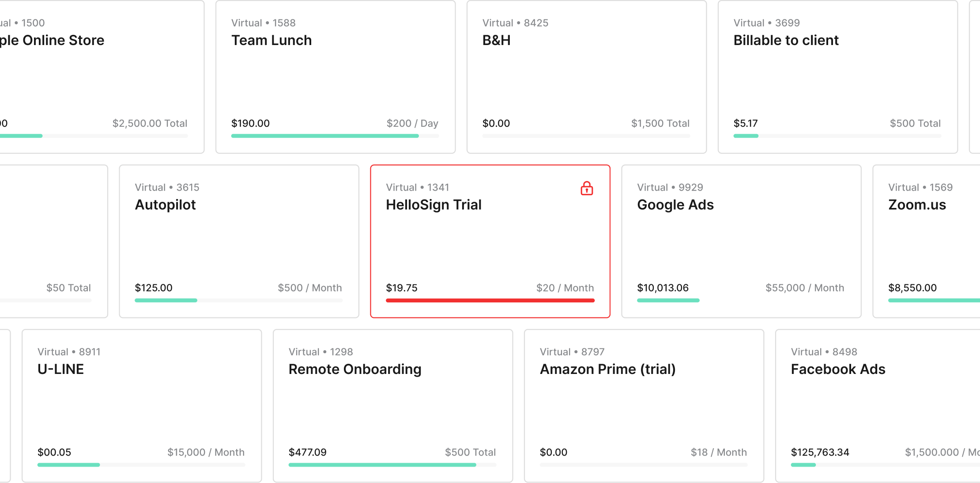The width and height of the screenshot is (980, 483).
Task: Select the Facebook Ads card title
Action: pos(838,370)
